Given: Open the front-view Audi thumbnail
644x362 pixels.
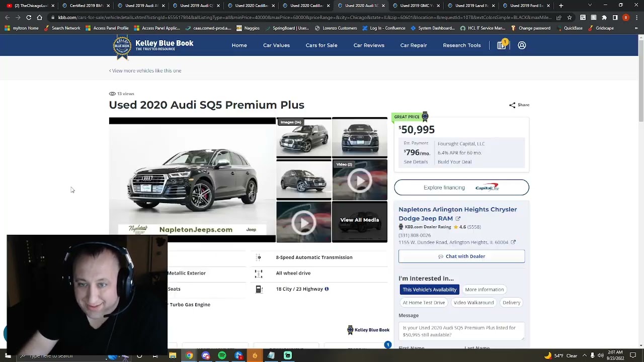Looking at the screenshot, I should click(360, 138).
